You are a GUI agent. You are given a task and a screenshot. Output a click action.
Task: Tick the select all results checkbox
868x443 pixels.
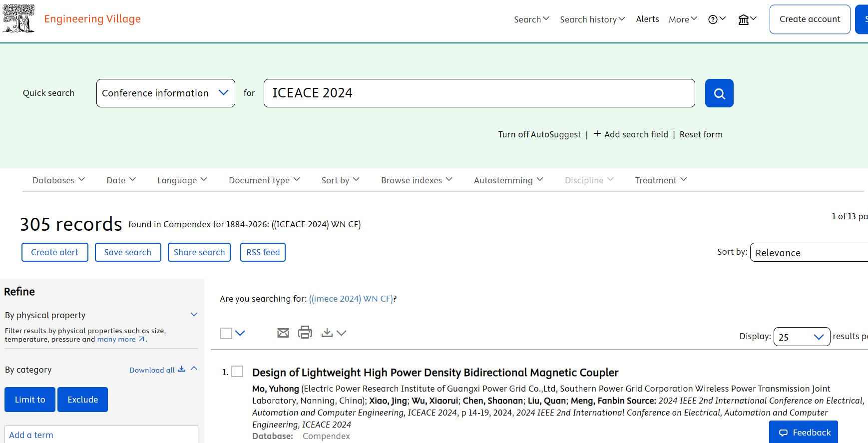pos(226,333)
